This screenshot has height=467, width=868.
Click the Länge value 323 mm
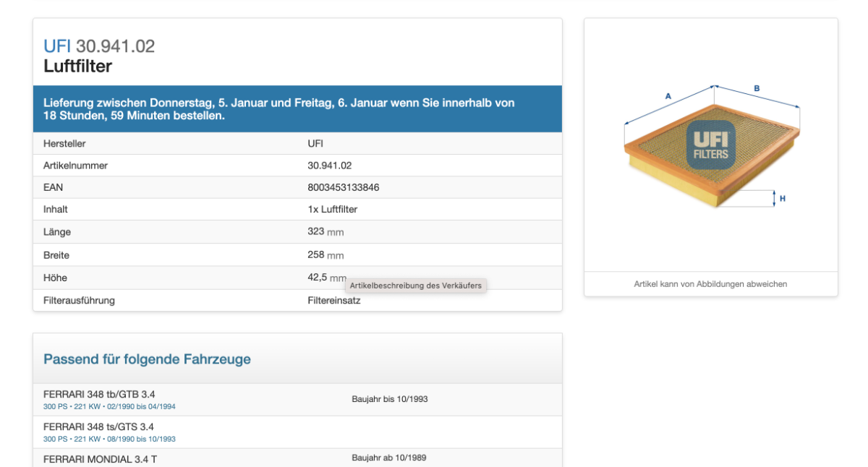[325, 232]
